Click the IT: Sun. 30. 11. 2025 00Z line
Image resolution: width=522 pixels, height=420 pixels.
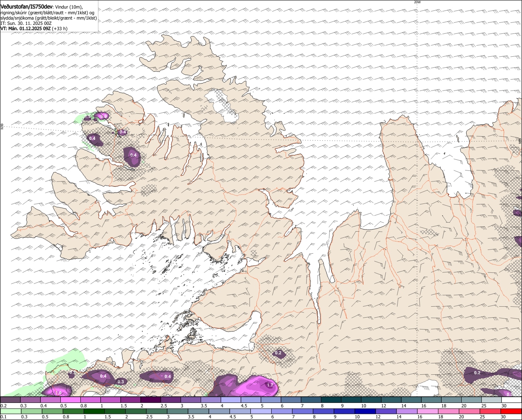pos(26,23)
